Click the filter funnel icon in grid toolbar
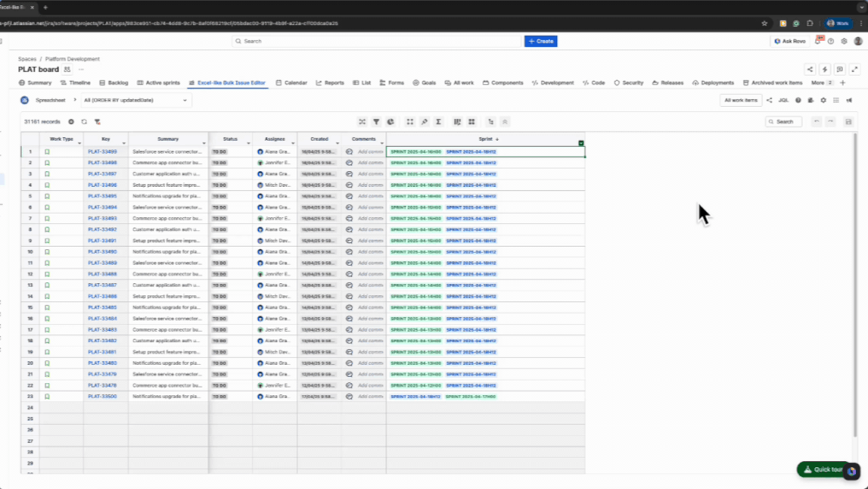This screenshot has width=868, height=489. point(376,122)
